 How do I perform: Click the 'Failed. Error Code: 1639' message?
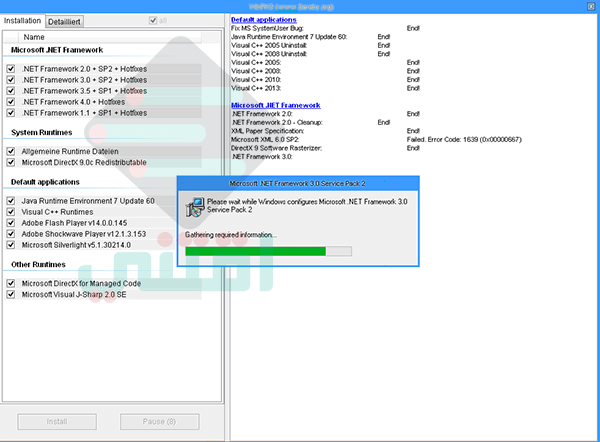tap(464, 140)
